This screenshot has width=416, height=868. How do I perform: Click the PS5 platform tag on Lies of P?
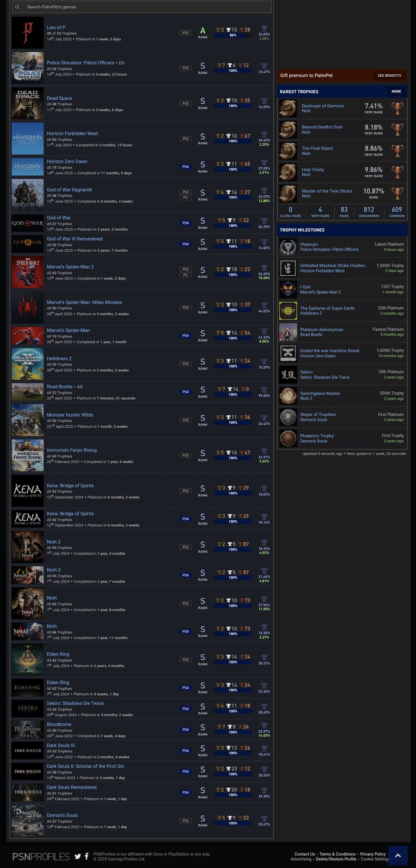point(185,33)
